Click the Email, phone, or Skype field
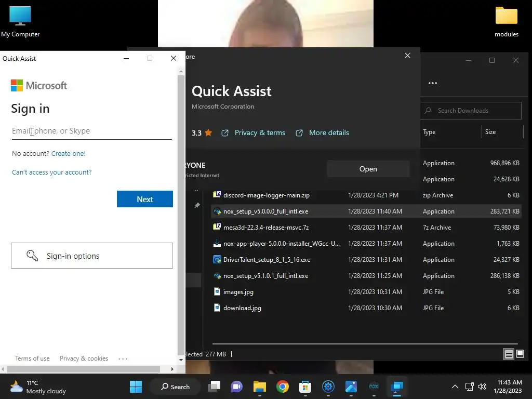Viewport: 532px width, 399px height. click(91, 131)
